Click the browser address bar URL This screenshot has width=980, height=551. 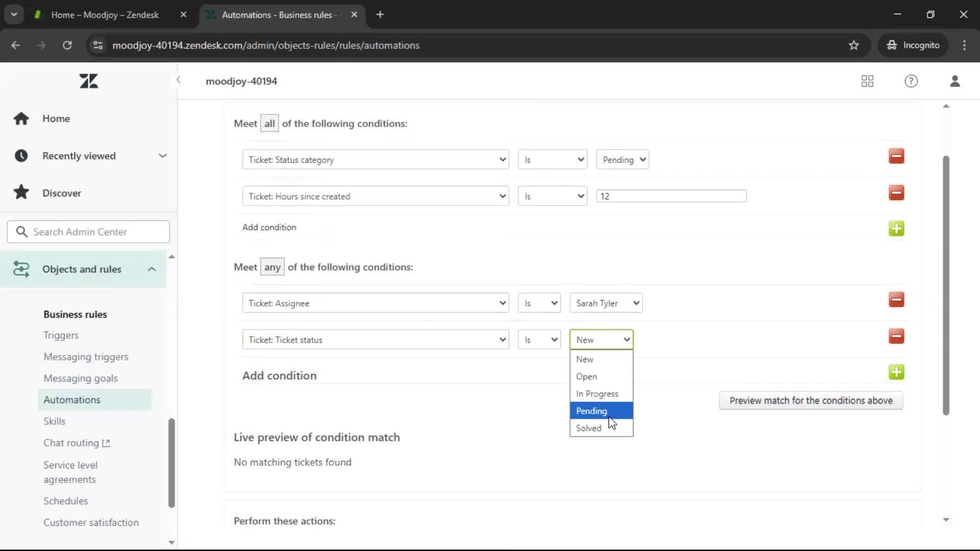click(x=266, y=45)
